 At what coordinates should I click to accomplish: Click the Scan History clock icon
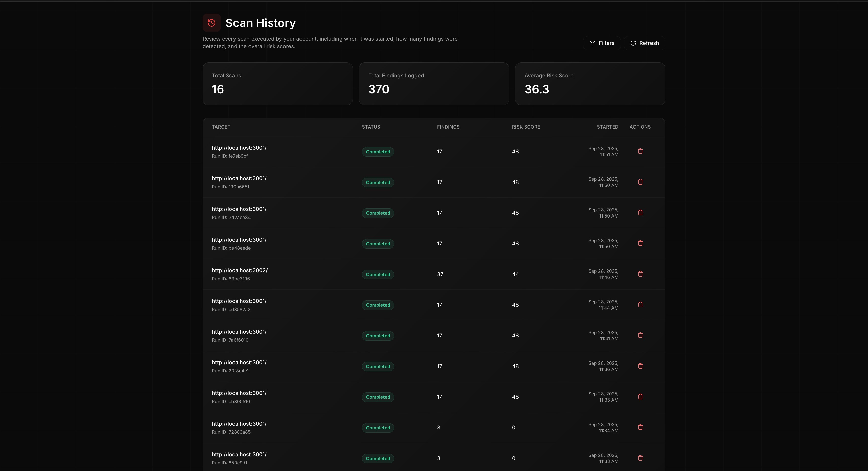212,23
